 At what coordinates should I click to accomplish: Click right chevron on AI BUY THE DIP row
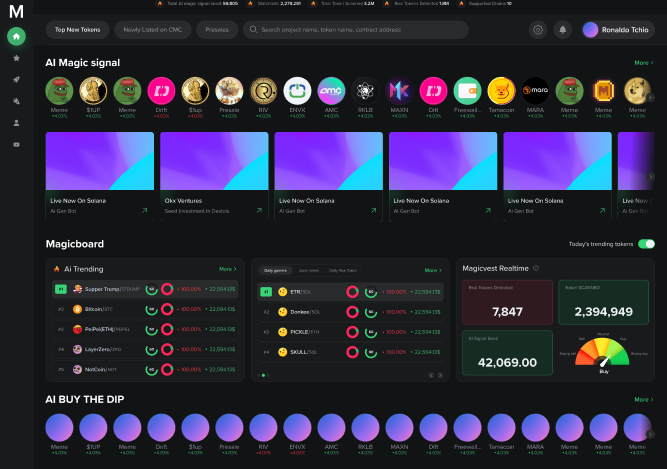650,434
